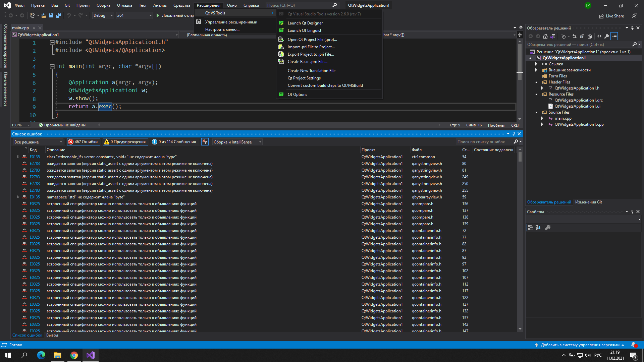This screenshot has width=644, height=362.
Task: Toggle the 467 Ошибки filter
Action: [83, 142]
